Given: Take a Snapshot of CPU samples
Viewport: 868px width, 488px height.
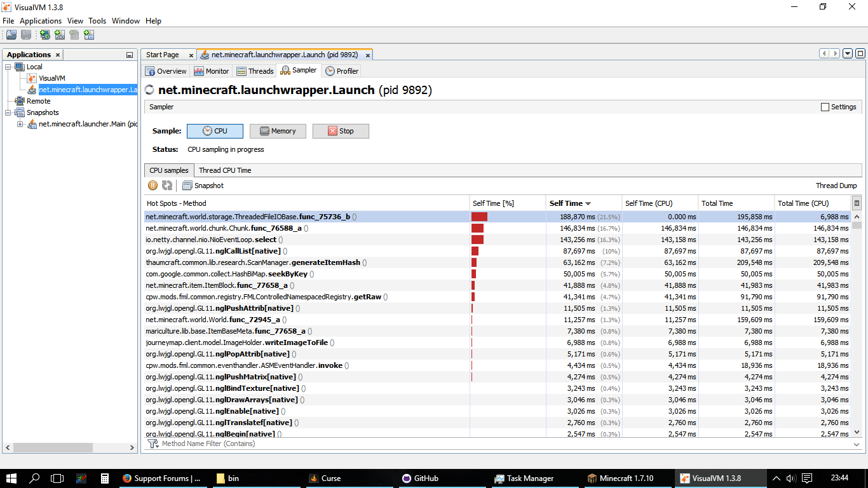Looking at the screenshot, I should tap(203, 186).
